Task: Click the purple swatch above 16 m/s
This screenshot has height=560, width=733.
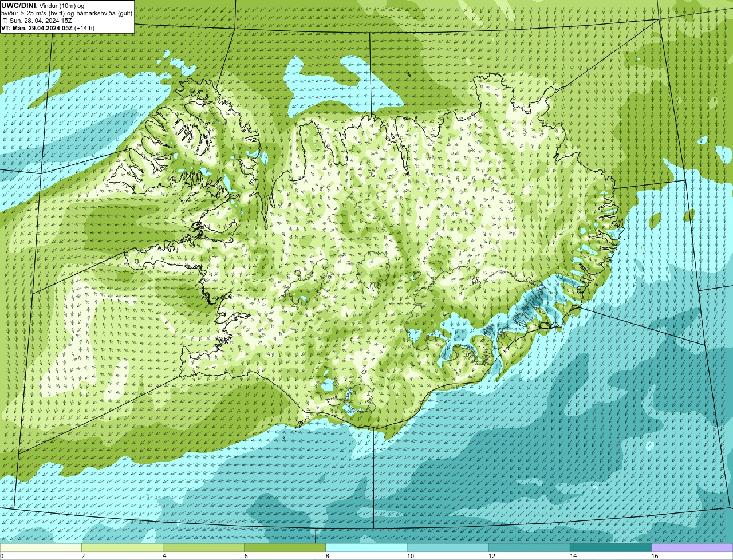Action: pyautogui.click(x=692, y=547)
